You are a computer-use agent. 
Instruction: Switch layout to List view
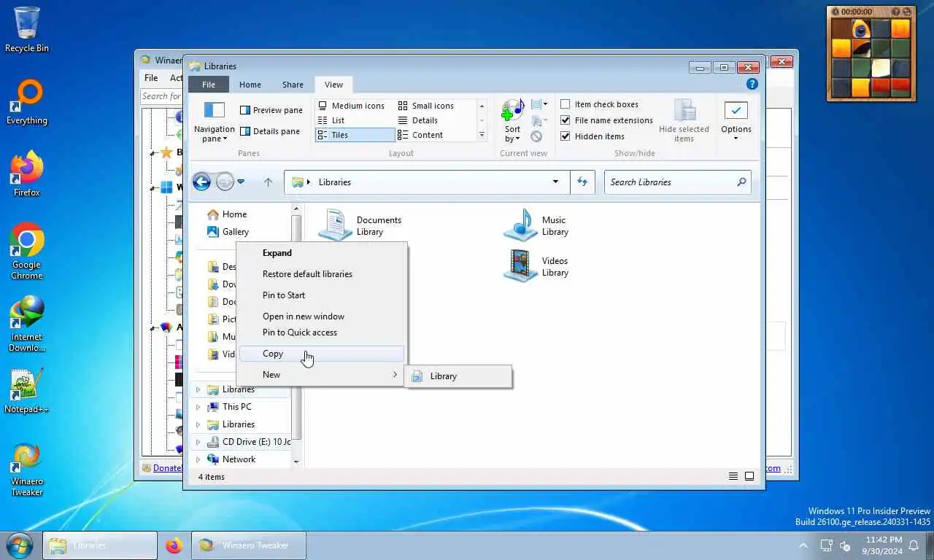tap(331, 120)
